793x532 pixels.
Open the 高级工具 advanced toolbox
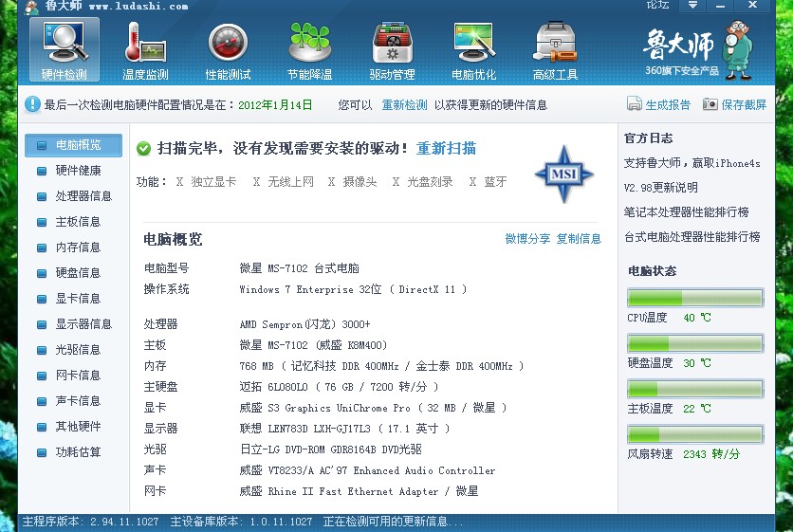pos(555,50)
